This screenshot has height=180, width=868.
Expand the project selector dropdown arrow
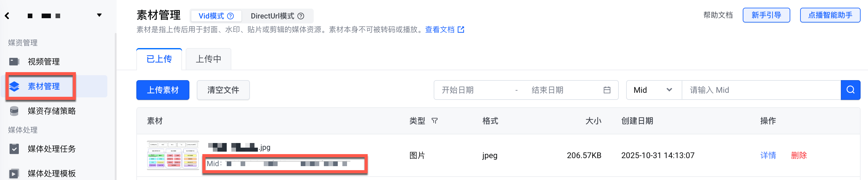pos(99,15)
